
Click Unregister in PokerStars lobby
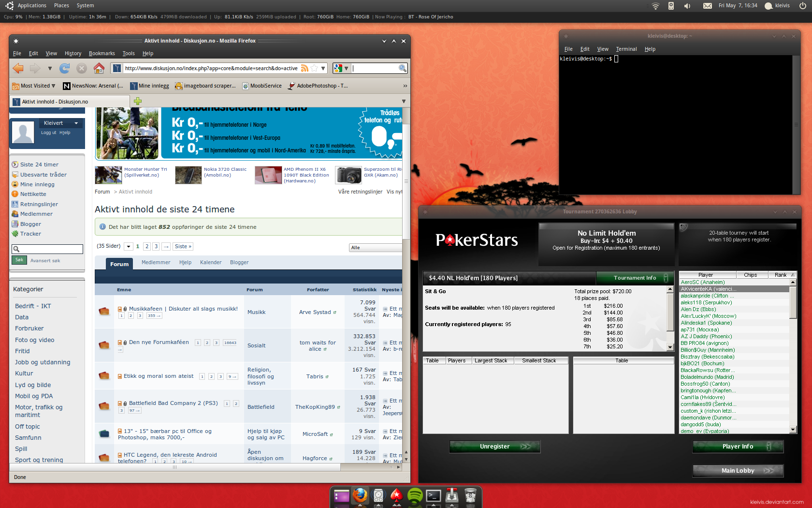tap(495, 447)
